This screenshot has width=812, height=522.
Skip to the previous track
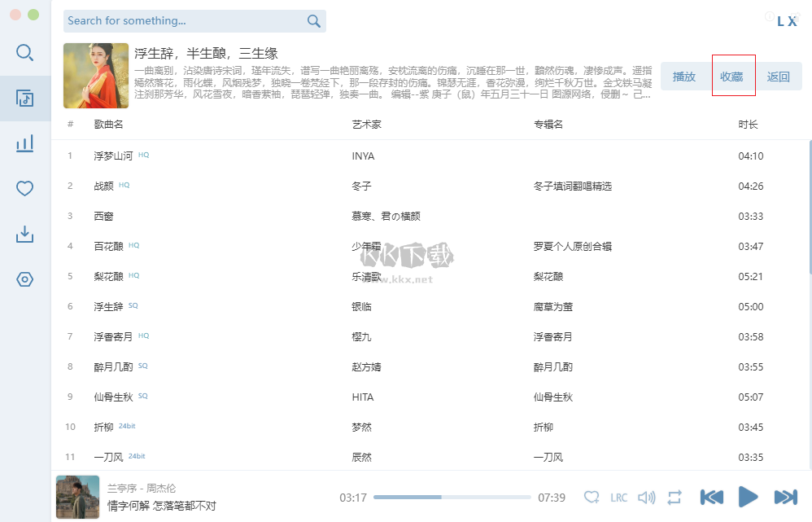click(x=711, y=497)
